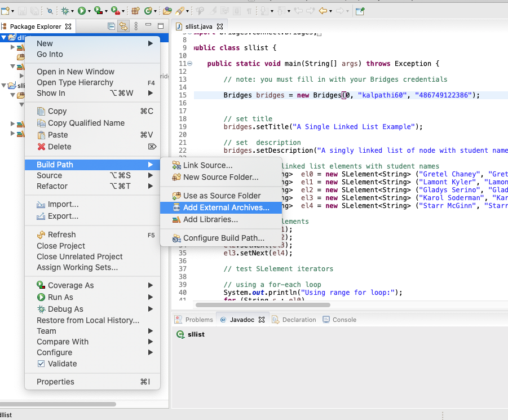Collapse the slli project tree node
Image resolution: width=508 pixels, height=420 pixels.
coord(3,86)
